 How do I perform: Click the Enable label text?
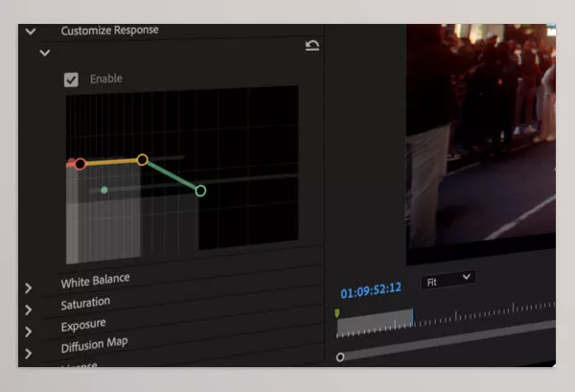[x=106, y=79]
